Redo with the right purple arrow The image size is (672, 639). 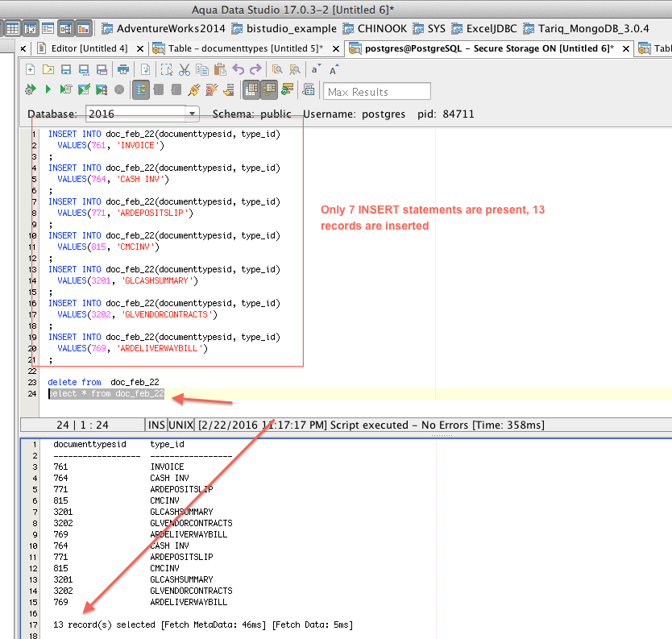pos(255,69)
